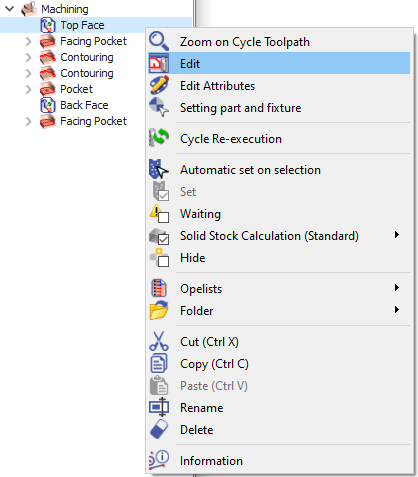Open the Folder submenu arrow
This screenshot has width=418, height=477.
[397, 310]
